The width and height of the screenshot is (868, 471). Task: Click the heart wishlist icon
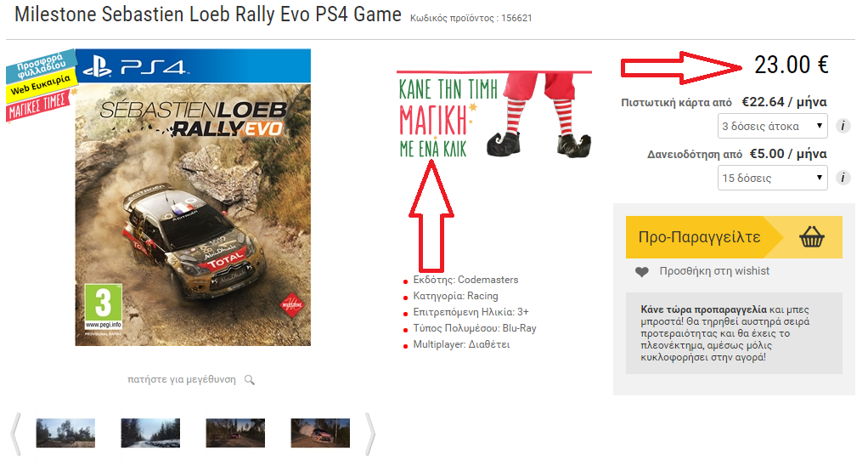(641, 271)
